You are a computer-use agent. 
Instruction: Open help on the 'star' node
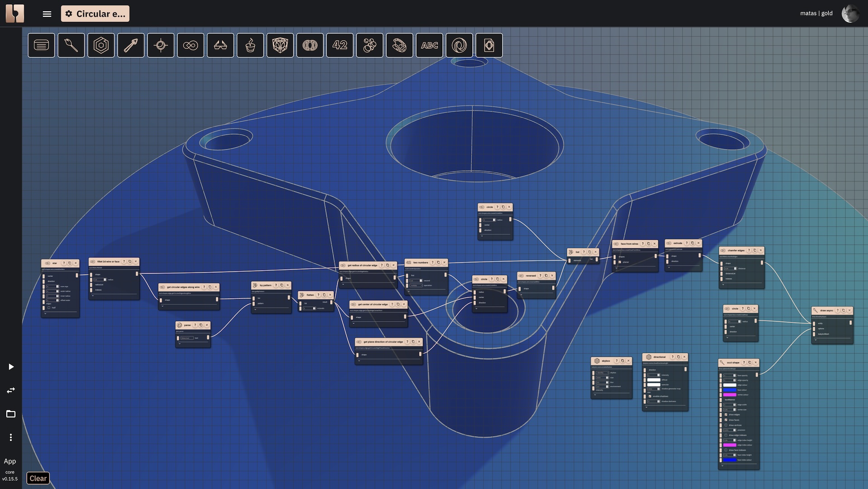point(64,263)
